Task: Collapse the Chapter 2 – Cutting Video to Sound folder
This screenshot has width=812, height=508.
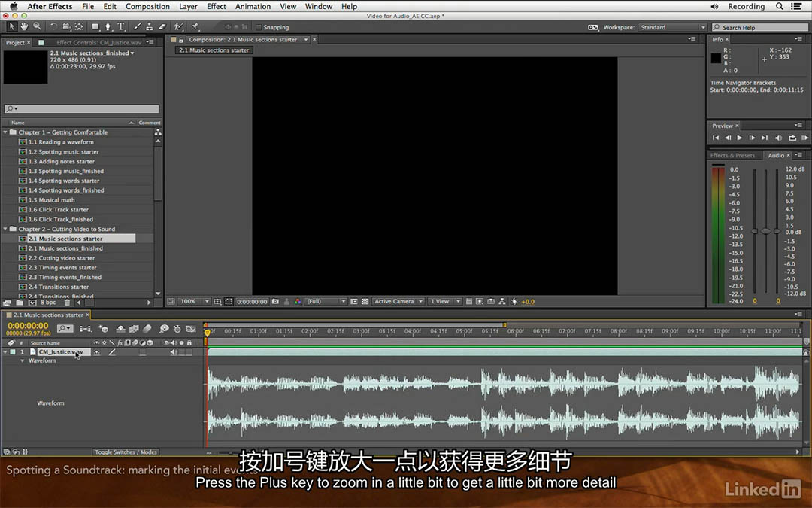Action: coord(5,229)
